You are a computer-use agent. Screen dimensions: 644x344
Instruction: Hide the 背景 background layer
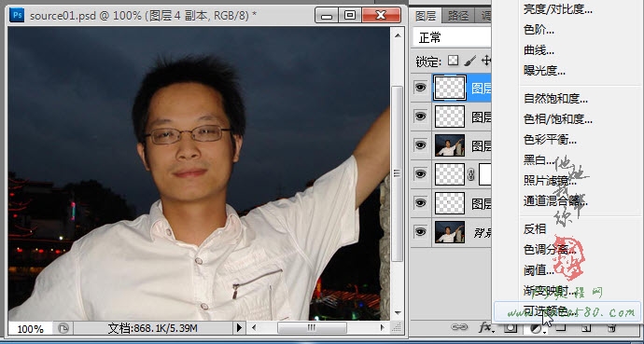point(420,231)
